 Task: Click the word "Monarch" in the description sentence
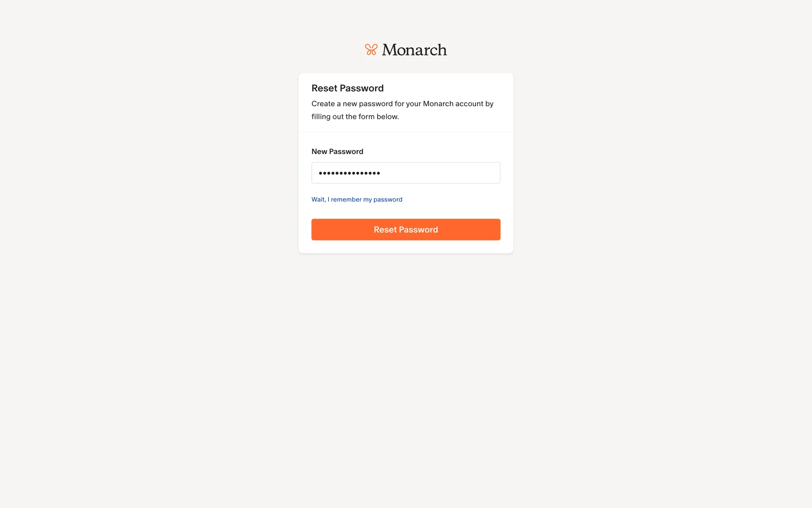tap(438, 104)
